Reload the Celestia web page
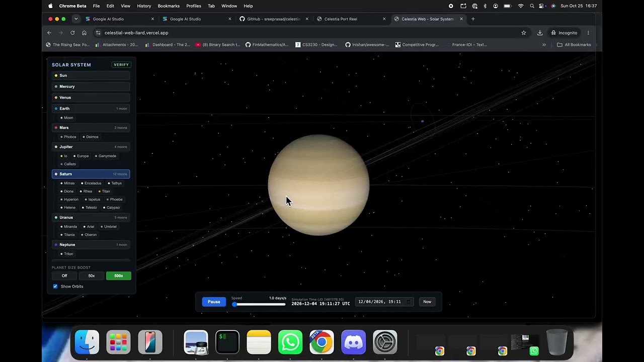 [x=72, y=33]
